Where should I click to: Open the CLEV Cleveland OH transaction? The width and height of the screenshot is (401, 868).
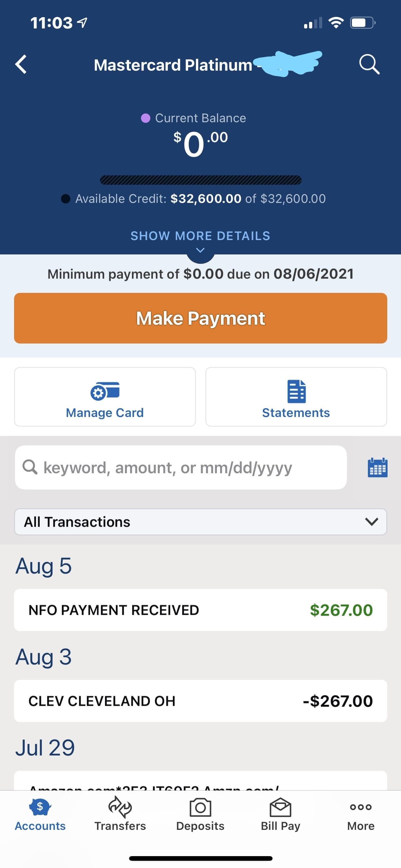(x=201, y=701)
